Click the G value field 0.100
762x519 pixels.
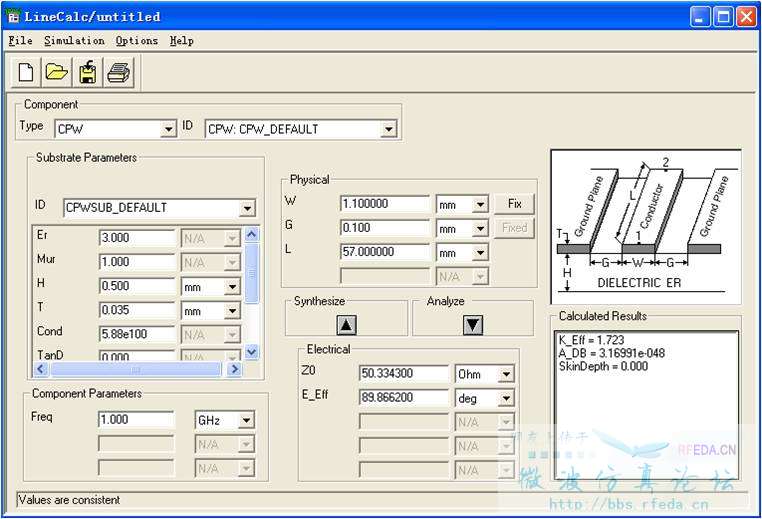[x=385, y=228]
